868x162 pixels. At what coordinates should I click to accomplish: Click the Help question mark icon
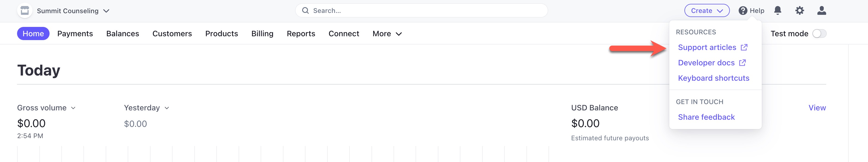[743, 11]
